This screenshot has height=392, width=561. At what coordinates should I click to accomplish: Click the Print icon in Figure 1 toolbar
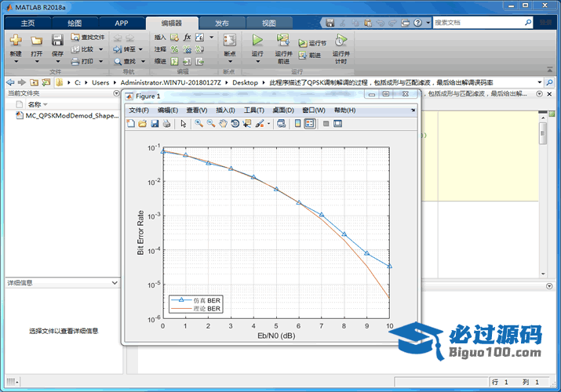[x=167, y=124]
